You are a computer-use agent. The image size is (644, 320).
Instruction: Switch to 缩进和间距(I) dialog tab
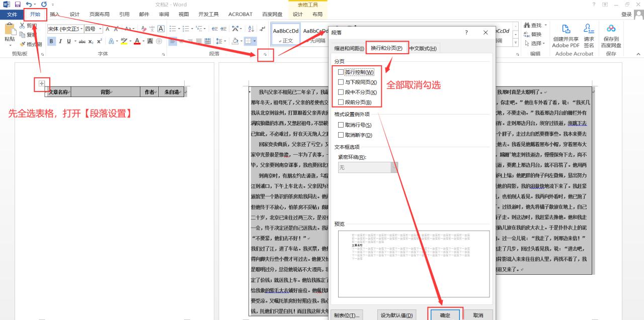click(349, 48)
